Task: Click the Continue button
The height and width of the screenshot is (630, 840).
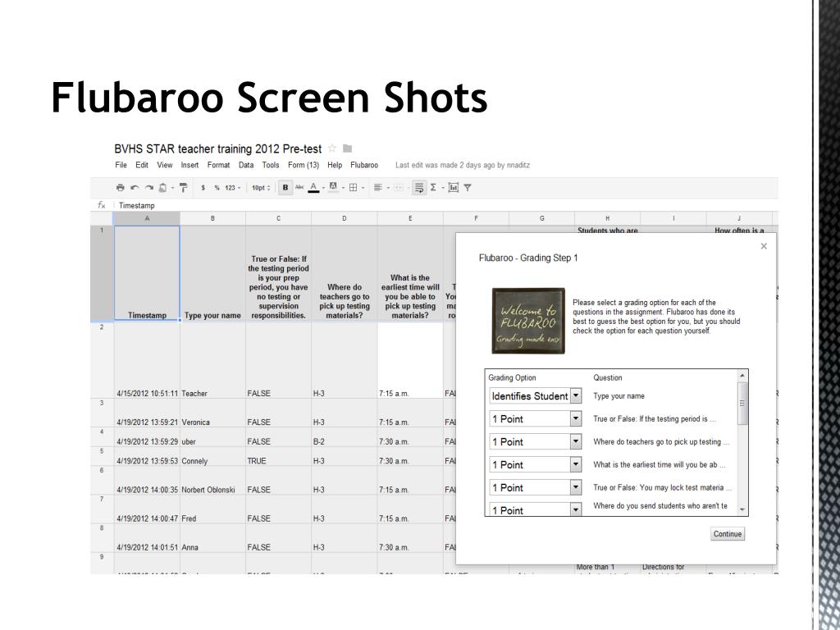Action: point(727,534)
